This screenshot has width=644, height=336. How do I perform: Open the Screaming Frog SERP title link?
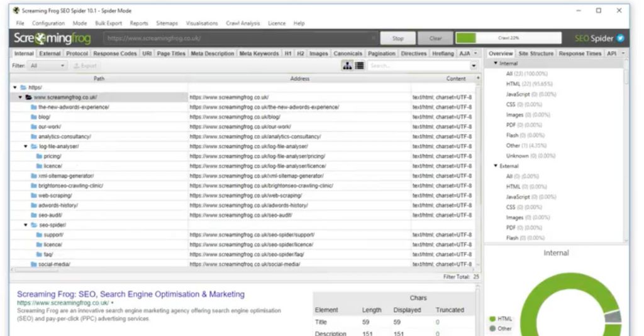pos(131,294)
